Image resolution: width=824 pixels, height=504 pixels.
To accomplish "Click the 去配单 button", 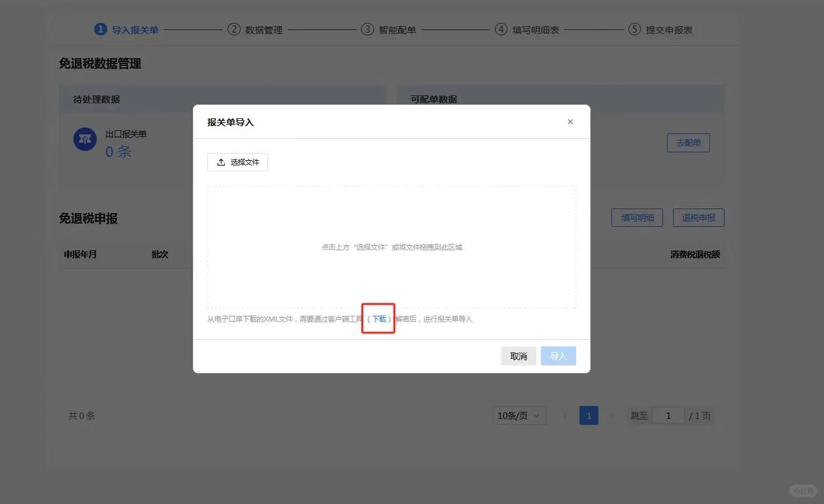I will pyautogui.click(x=688, y=143).
